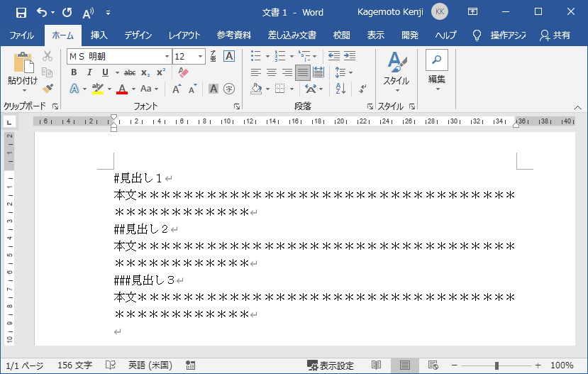The width and height of the screenshot is (588, 374).
Task: Align text right
Action: (x=287, y=72)
